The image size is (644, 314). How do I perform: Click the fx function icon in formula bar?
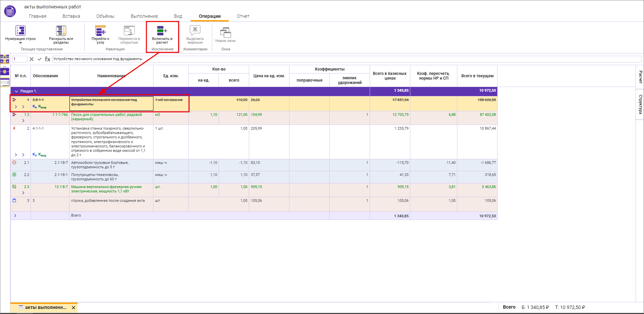[x=48, y=59]
